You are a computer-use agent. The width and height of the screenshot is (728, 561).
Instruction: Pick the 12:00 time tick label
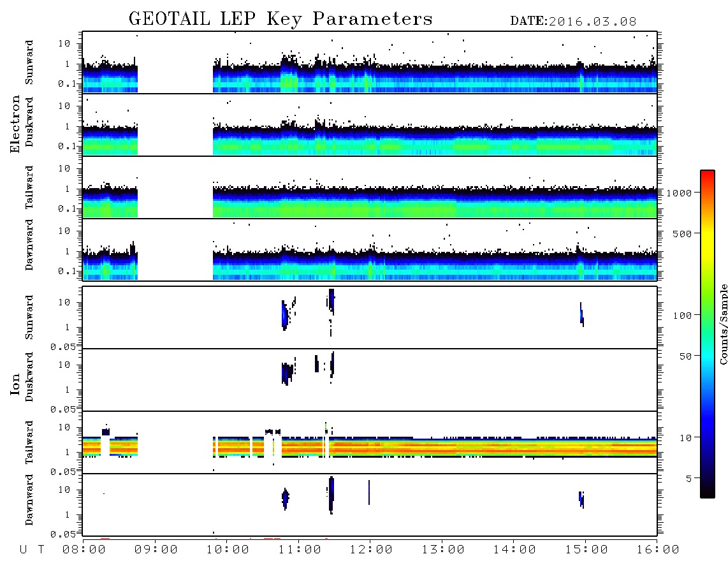pos(371,550)
